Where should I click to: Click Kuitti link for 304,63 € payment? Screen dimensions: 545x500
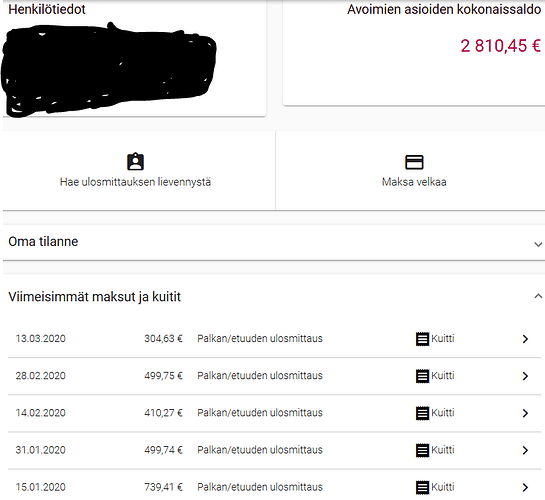pyautogui.click(x=442, y=338)
